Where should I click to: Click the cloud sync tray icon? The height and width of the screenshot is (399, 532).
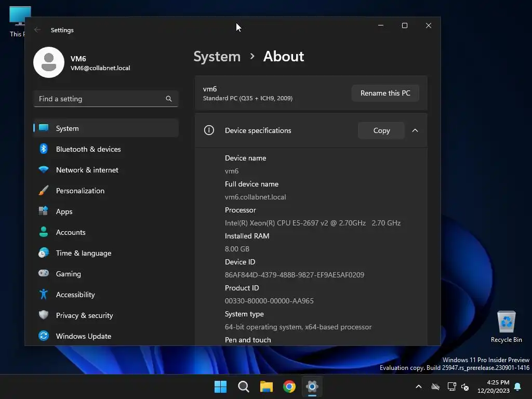pyautogui.click(x=435, y=387)
